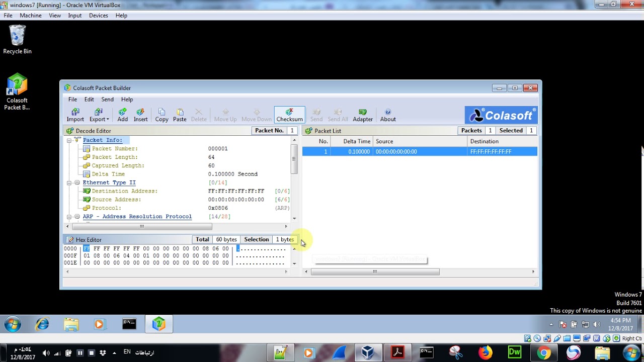Click the Packet List panel icon
Screen dimensions: 644x362
[x=308, y=131]
